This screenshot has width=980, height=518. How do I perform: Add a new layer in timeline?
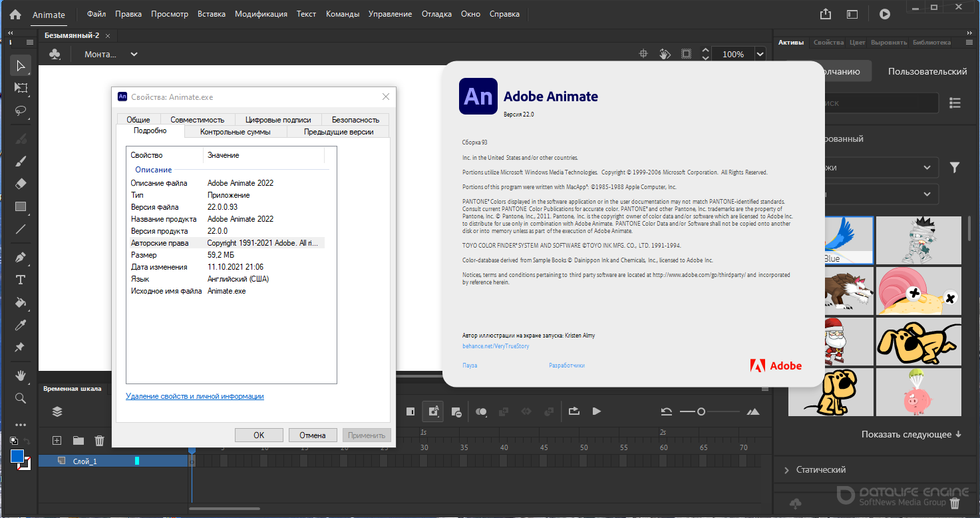pos(57,440)
